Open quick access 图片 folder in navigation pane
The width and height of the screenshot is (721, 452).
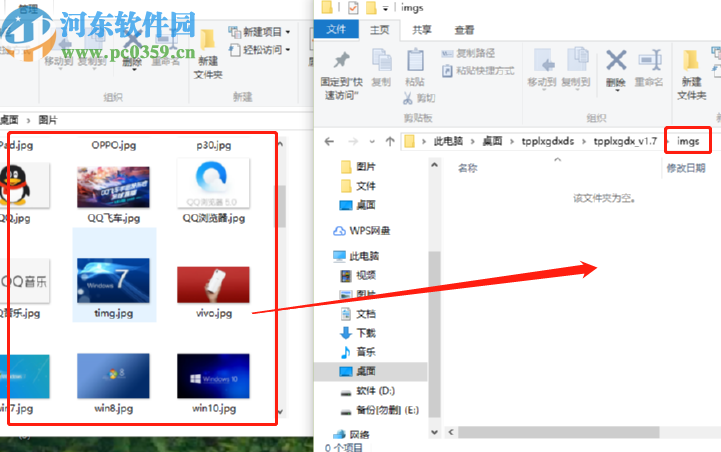[x=358, y=166]
